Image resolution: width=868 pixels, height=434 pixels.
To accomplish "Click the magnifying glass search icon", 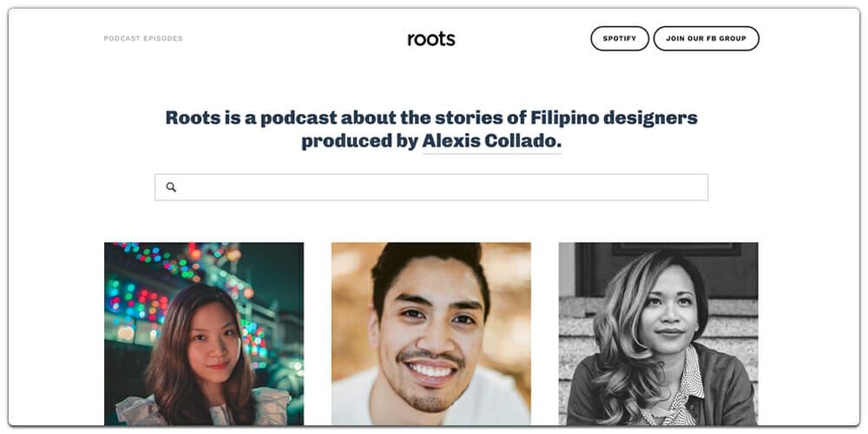I will tap(171, 187).
